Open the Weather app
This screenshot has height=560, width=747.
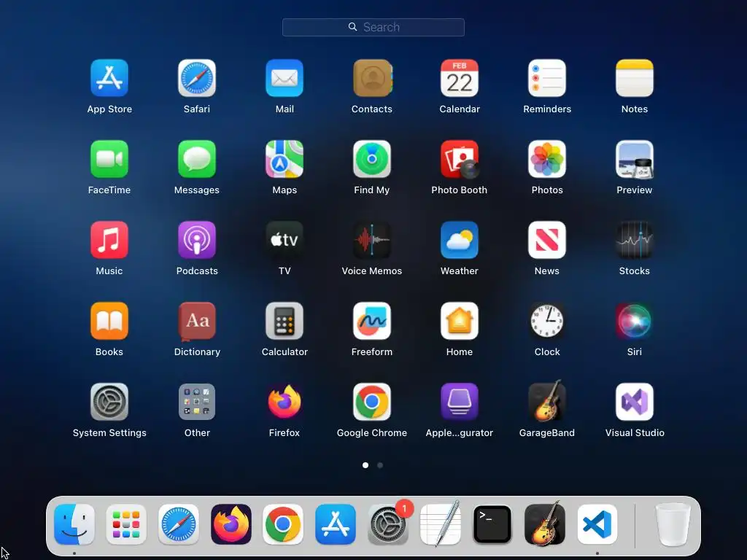tap(460, 240)
